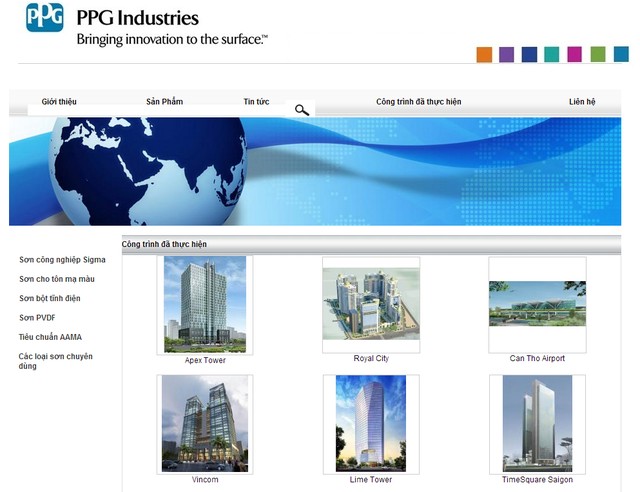This screenshot has height=492, width=640.
Task: Click the green color square
Action: 598,55
